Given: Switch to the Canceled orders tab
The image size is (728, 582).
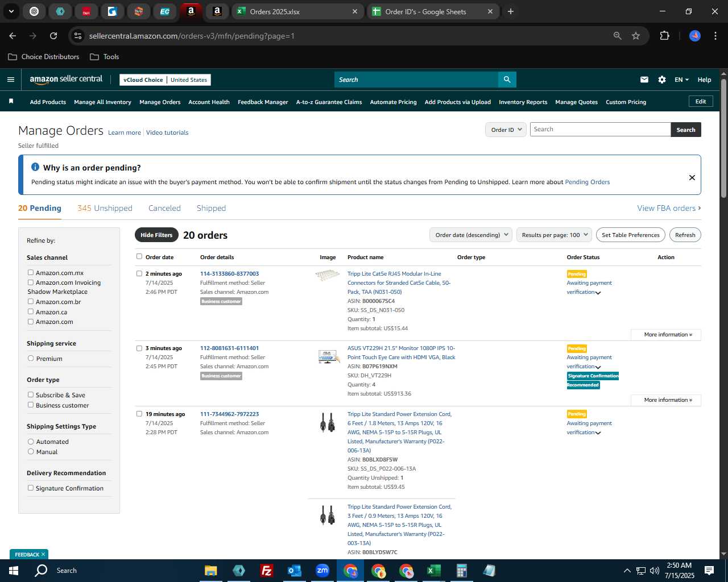Looking at the screenshot, I should coord(164,208).
